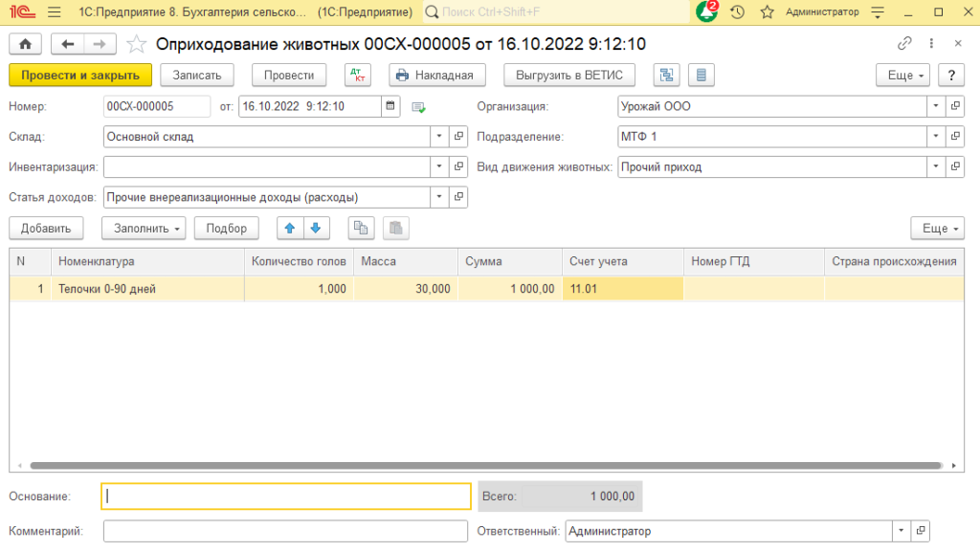980x552 pixels.
Task: Expand the Склад dropdown list
Action: 438,137
